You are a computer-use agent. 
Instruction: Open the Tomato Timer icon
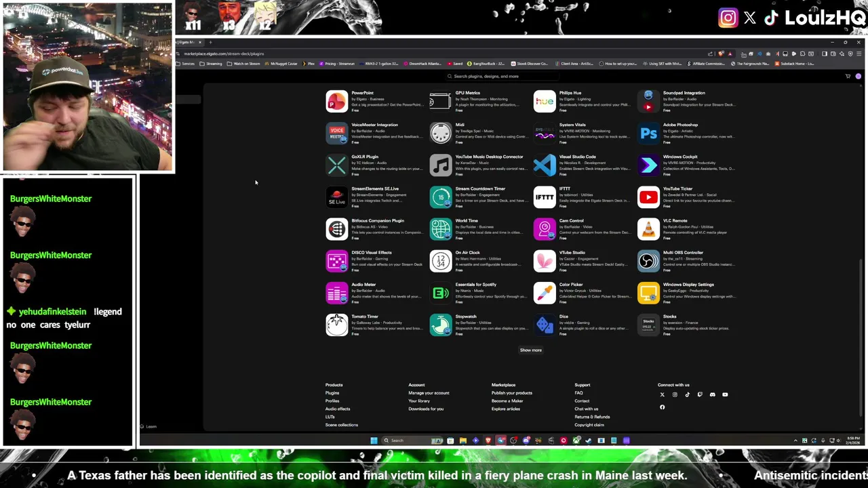click(336, 325)
